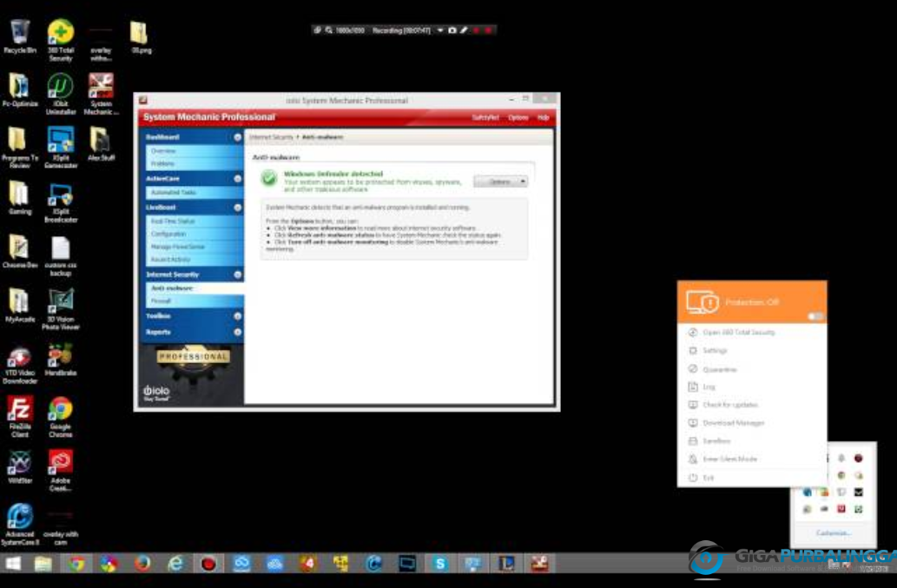Select Problems under Dashboard
The height and width of the screenshot is (588, 897).
195,163
